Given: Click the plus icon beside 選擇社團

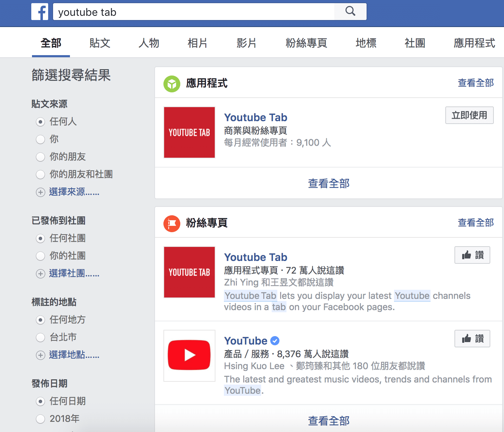Looking at the screenshot, I should [41, 274].
